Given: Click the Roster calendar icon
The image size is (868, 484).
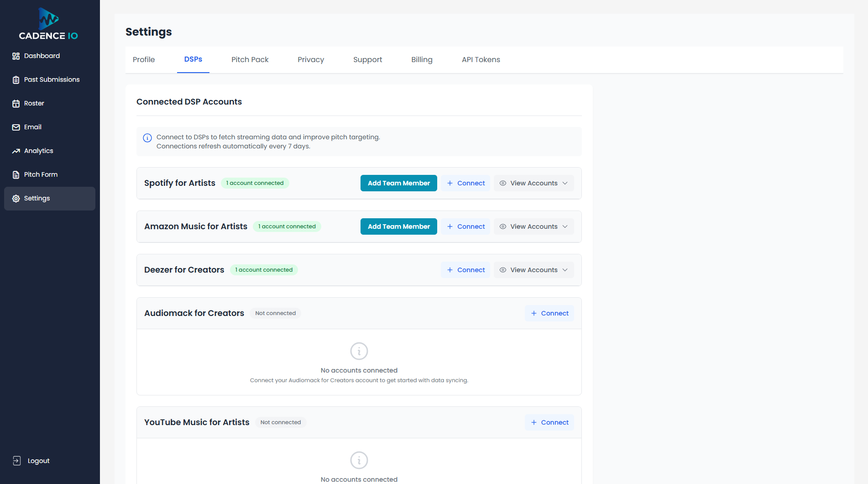Looking at the screenshot, I should [x=16, y=104].
